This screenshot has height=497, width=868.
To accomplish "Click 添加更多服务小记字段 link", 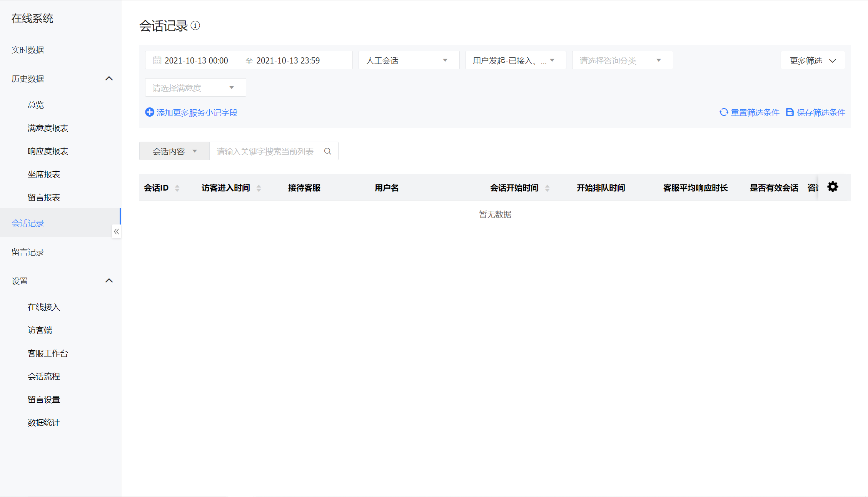I will coord(197,112).
